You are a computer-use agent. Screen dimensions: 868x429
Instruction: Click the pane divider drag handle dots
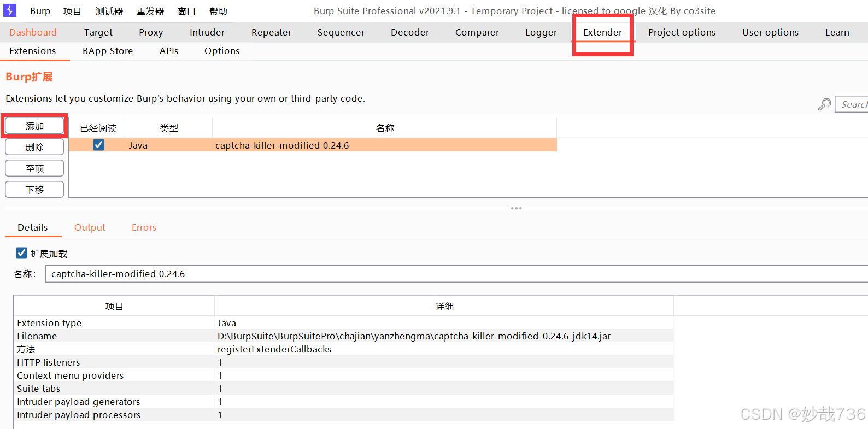(x=516, y=208)
